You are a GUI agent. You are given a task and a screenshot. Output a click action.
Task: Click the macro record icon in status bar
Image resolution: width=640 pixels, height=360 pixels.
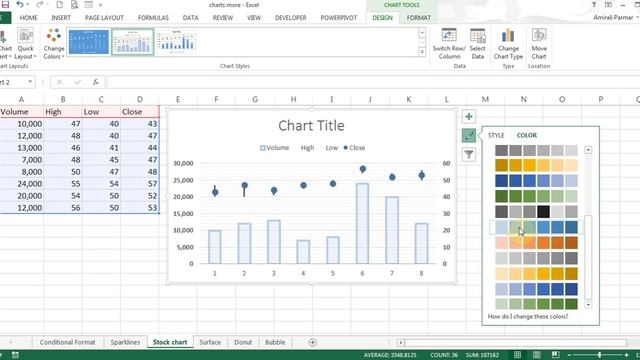[15, 355]
